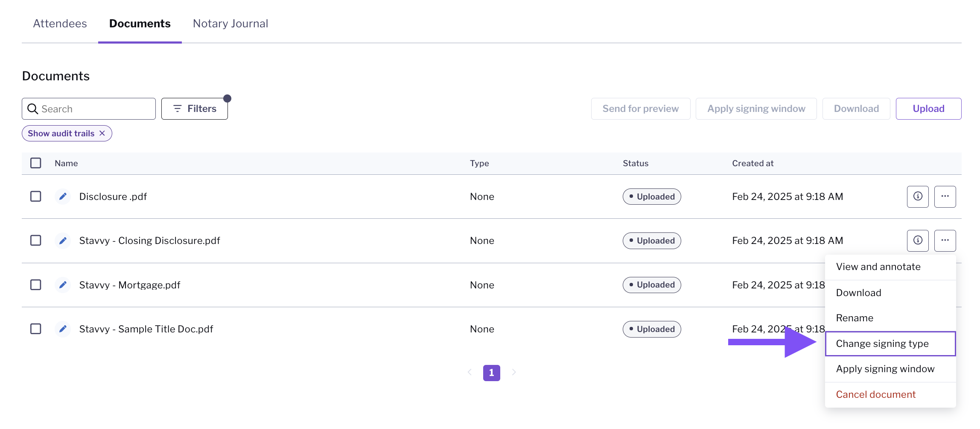Check the Stavvy - Sample Title Doc.pdf checkbox

(x=36, y=329)
